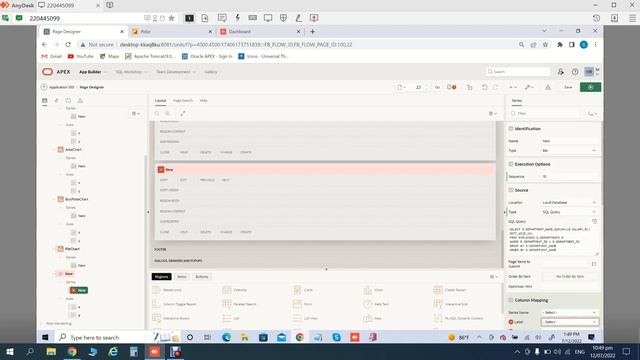640x360 pixels.
Task: Bookmark this page with the star icon
Action: click(x=545, y=44)
